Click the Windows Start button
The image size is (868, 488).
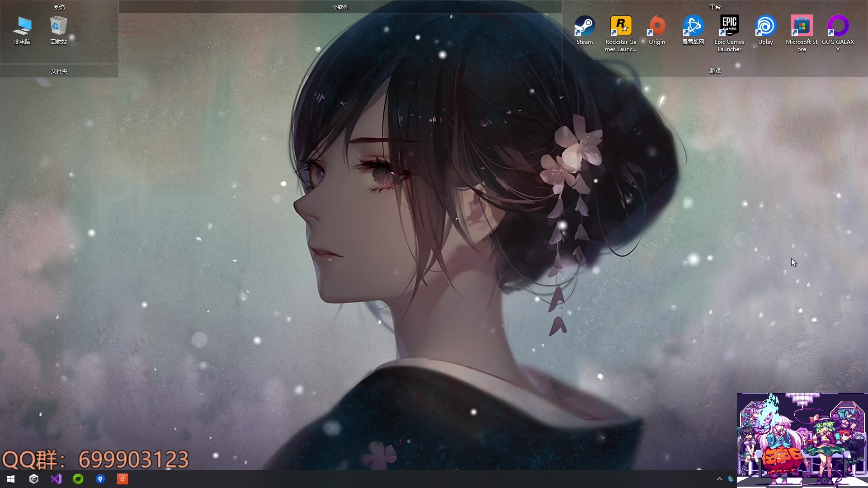[x=11, y=479]
